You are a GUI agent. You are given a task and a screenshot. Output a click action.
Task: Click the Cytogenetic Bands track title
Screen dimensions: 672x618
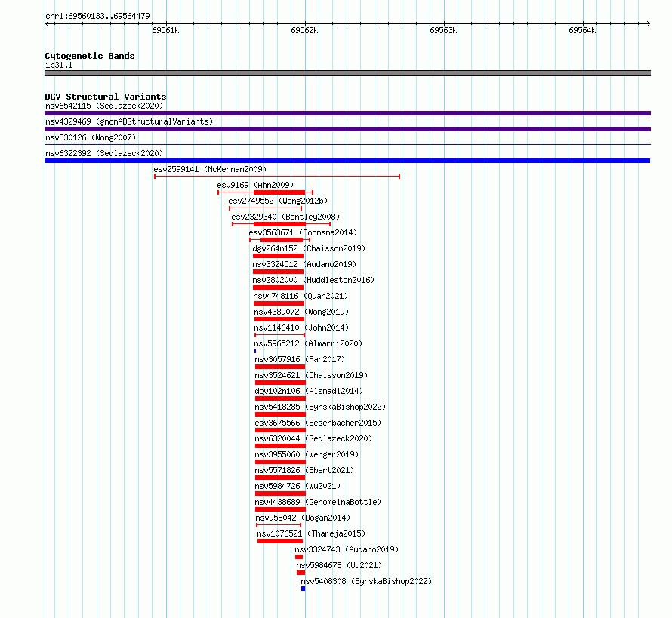point(90,56)
